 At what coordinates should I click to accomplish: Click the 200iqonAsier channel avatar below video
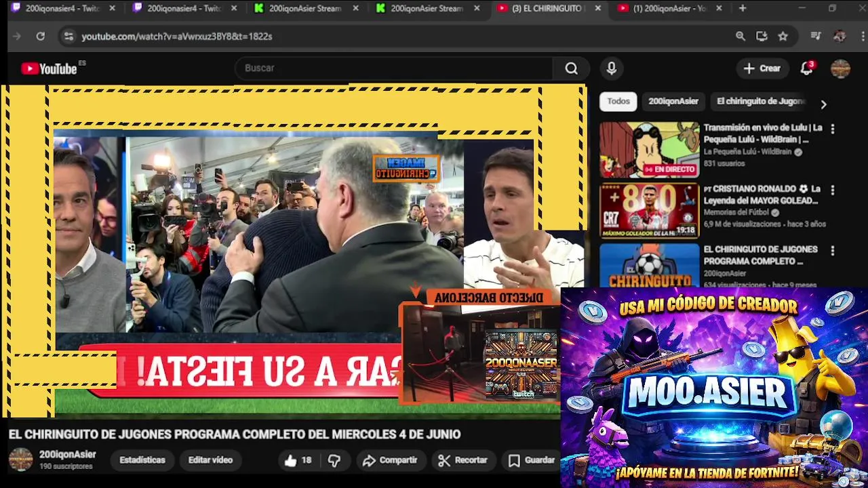(x=20, y=460)
